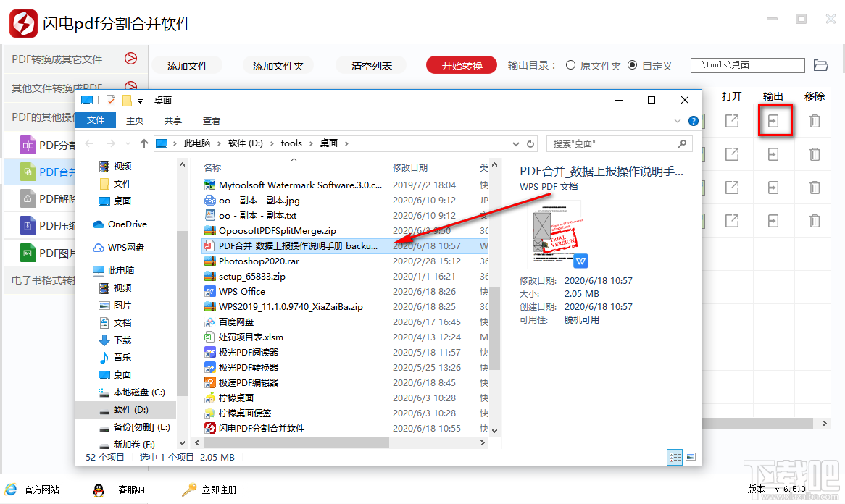Click 客服QQ penguin icon
This screenshot has width=845, height=504.
99,490
